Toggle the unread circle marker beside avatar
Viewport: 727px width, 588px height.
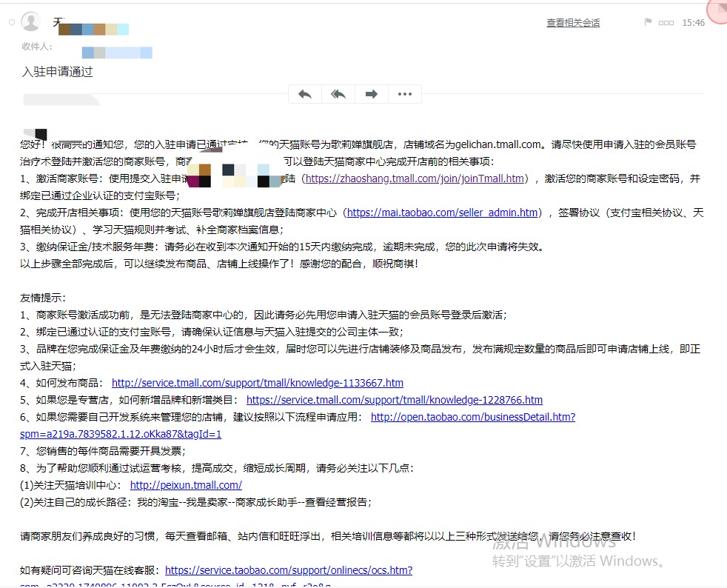tap(12, 21)
